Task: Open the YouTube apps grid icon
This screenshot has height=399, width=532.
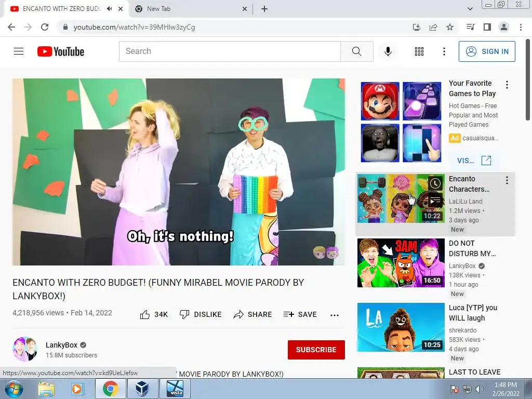Action: coord(419,51)
